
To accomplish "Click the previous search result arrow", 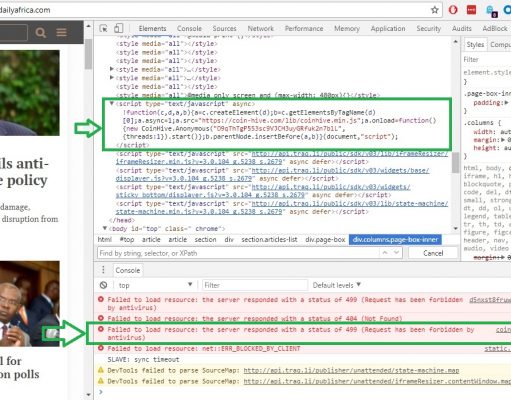I will tap(385, 253).
